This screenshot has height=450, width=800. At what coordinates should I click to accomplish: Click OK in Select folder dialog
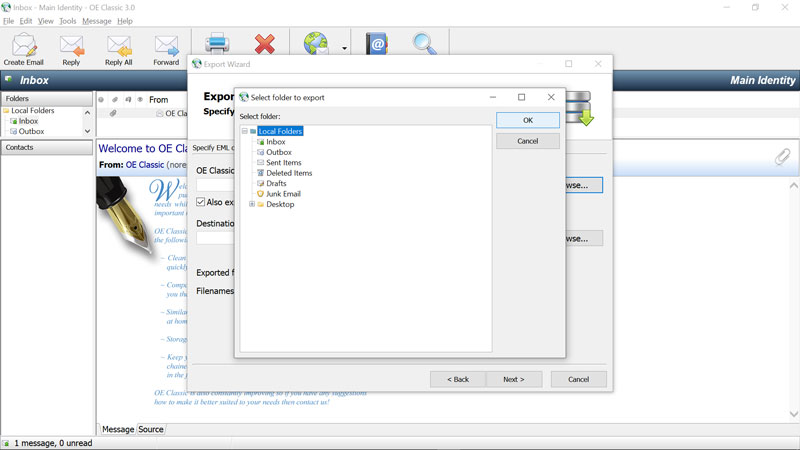point(528,120)
